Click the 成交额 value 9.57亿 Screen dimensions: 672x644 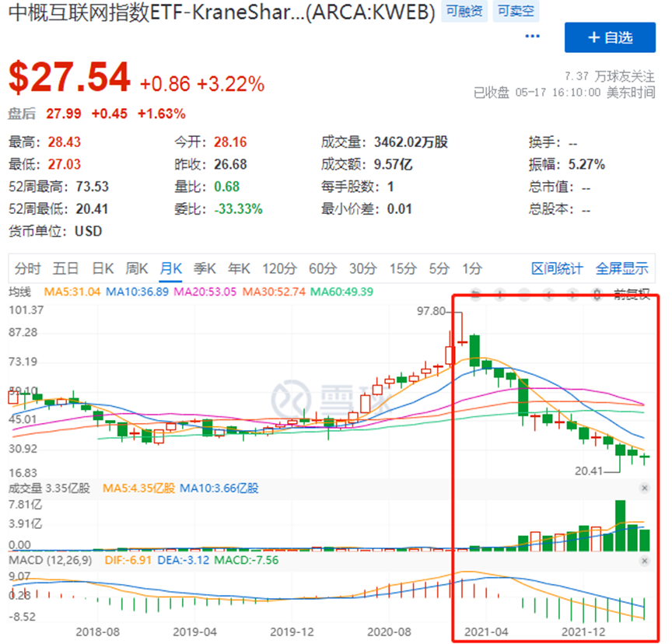click(x=393, y=164)
